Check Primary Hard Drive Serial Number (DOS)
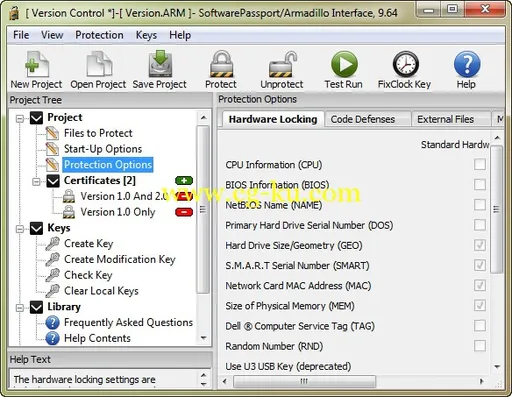This screenshot has width=512, height=397. (x=480, y=225)
